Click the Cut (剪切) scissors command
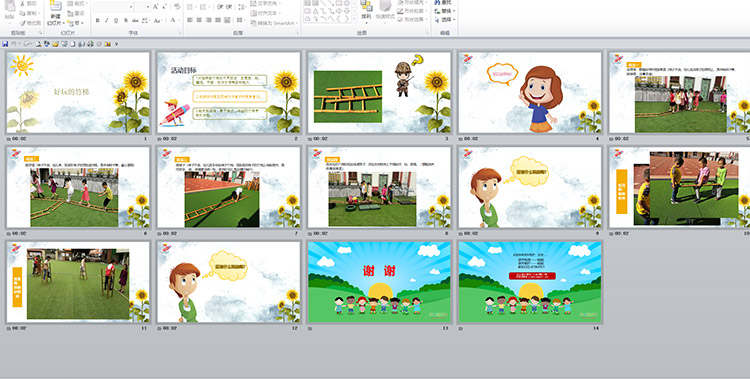The width and height of the screenshot is (750, 379). coord(29,3)
